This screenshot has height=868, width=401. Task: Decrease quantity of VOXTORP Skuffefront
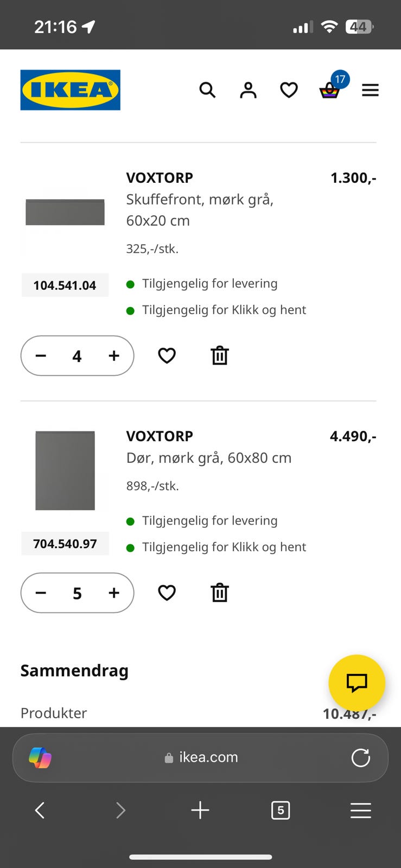pos(41,356)
